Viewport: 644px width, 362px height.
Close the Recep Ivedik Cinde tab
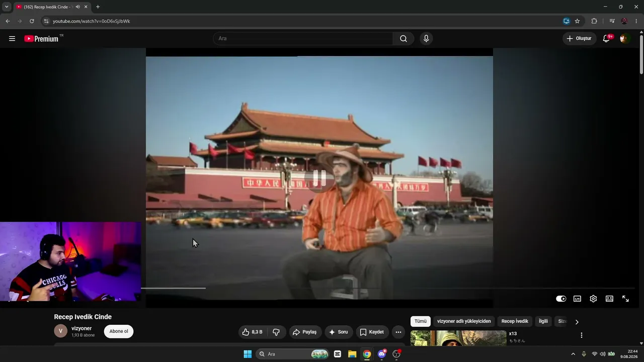(86, 7)
